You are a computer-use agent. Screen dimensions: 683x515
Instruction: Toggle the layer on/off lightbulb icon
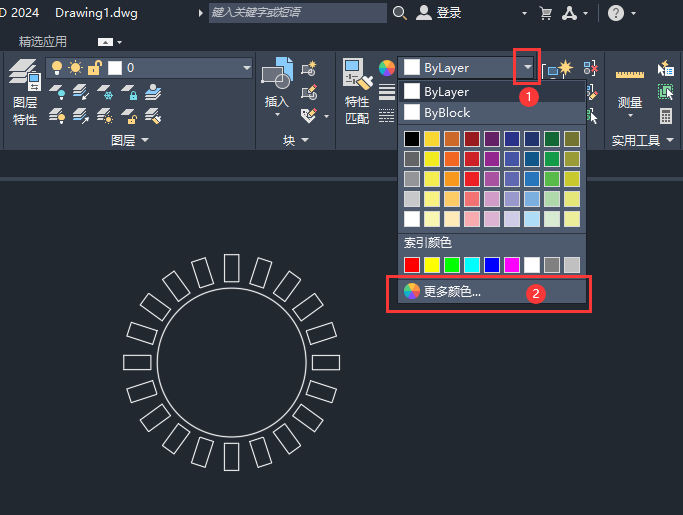tap(57, 68)
